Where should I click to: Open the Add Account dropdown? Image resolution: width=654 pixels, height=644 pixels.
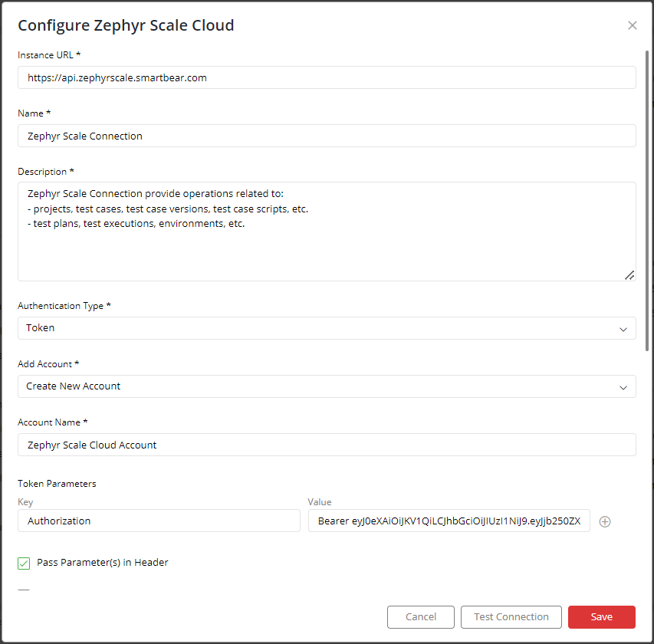tap(327, 386)
